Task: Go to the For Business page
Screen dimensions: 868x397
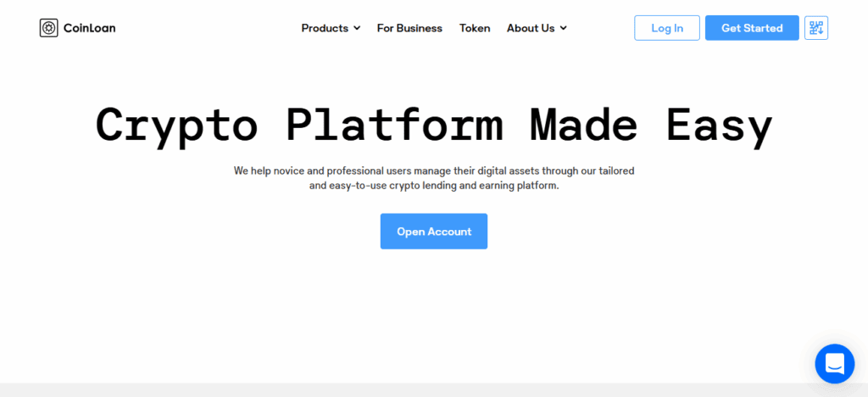Action: [409, 28]
